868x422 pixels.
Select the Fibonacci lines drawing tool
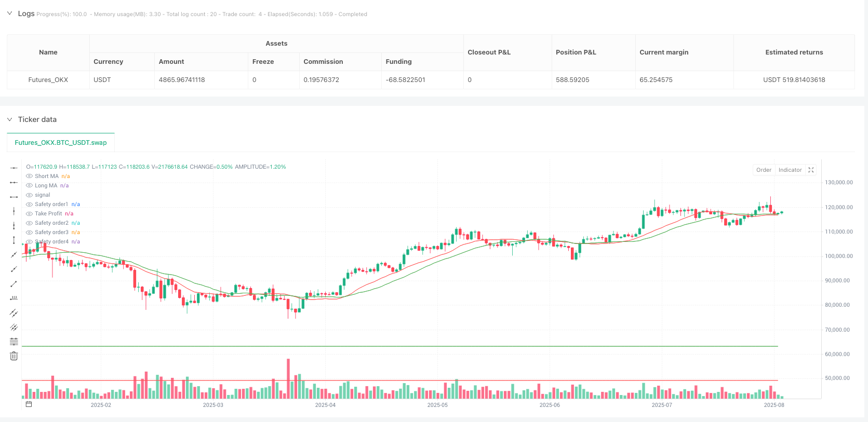[14, 342]
